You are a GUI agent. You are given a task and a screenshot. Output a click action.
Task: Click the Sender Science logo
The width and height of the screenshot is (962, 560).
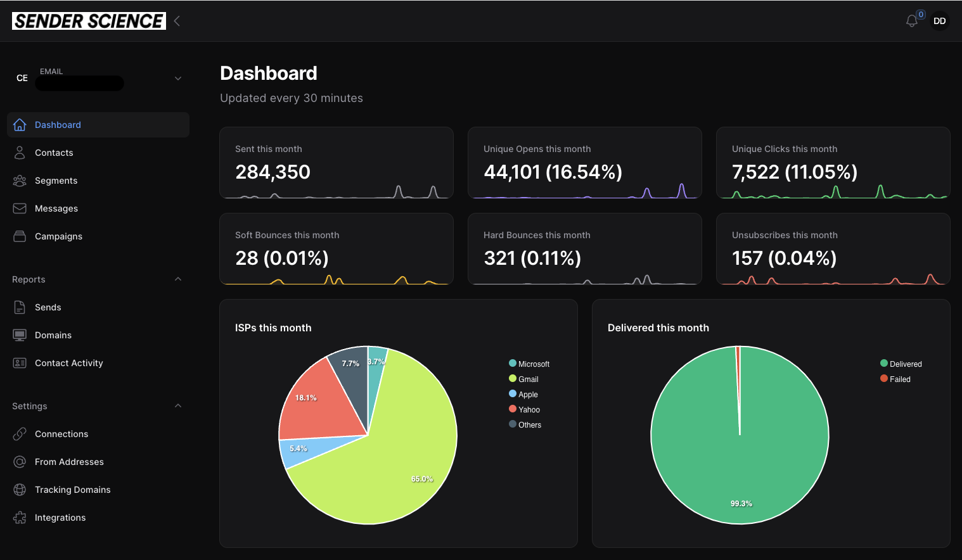[x=89, y=21]
